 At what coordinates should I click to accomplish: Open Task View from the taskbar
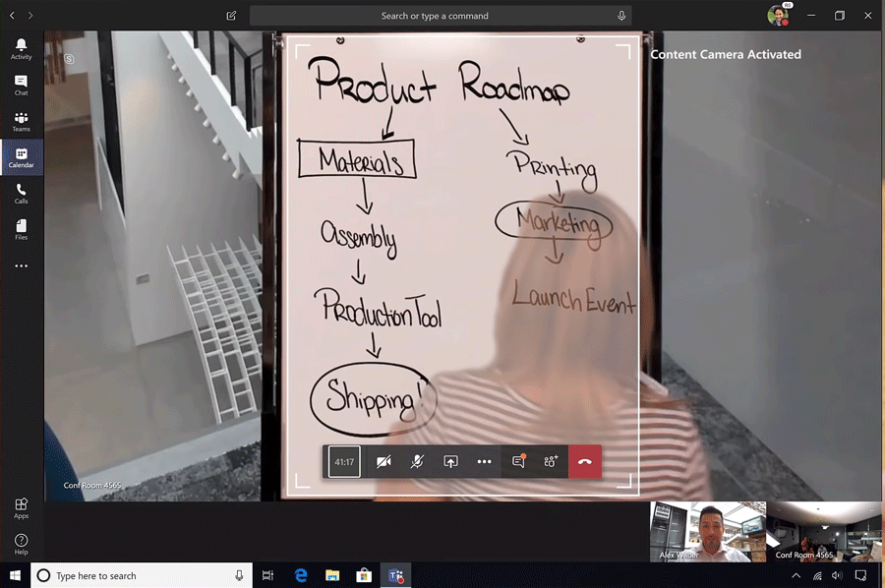point(268,575)
